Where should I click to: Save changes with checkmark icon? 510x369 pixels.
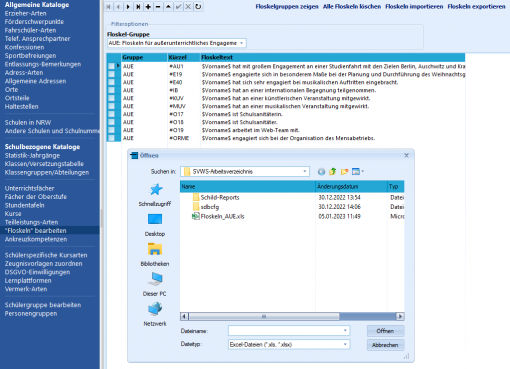[178, 7]
